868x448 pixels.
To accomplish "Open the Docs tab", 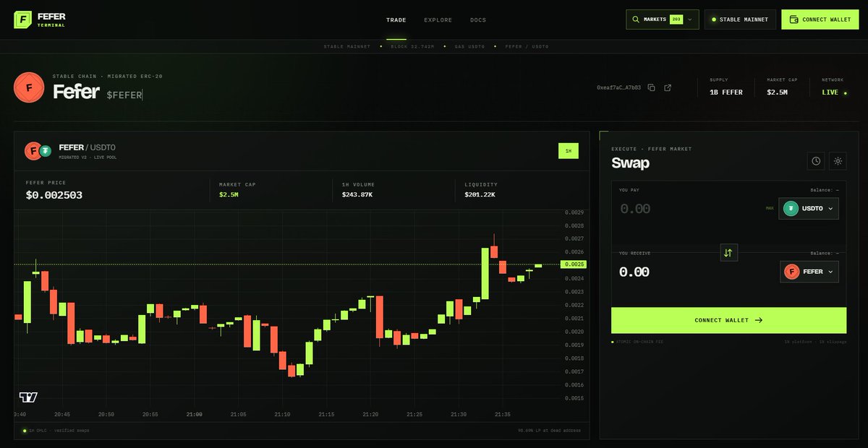I will 478,20.
